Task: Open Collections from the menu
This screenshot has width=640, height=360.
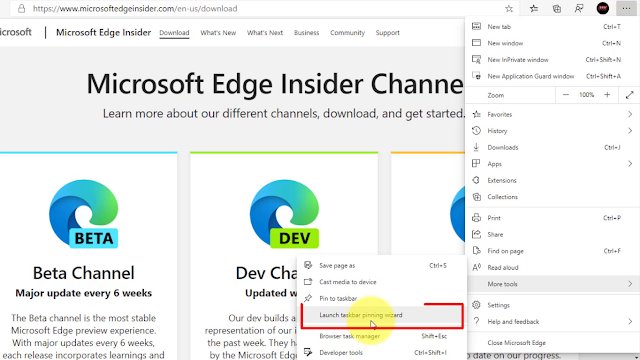Action: click(x=552, y=197)
